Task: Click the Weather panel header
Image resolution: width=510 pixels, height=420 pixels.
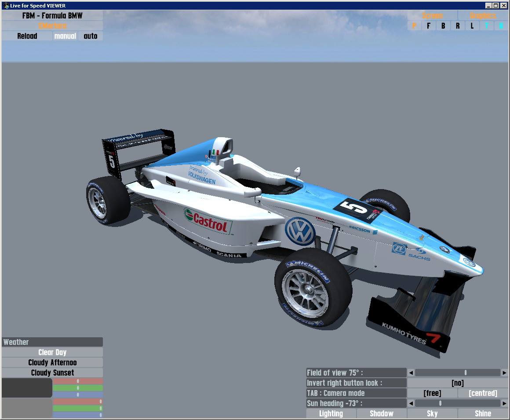Action: click(x=52, y=342)
